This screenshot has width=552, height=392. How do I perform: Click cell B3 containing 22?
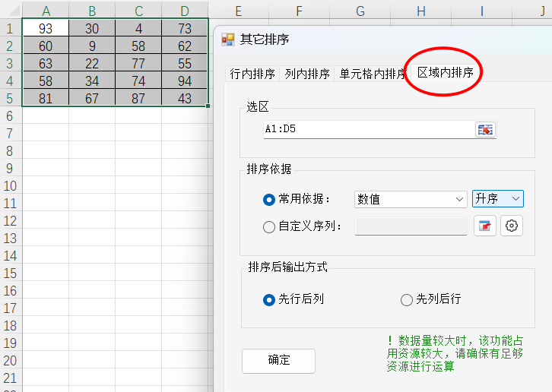click(92, 63)
